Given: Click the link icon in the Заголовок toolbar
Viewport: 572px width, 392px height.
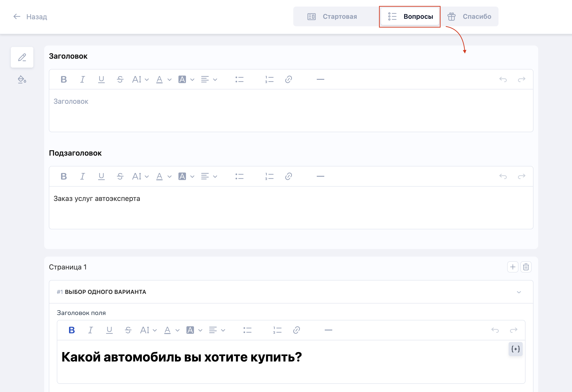Looking at the screenshot, I should 288,80.
